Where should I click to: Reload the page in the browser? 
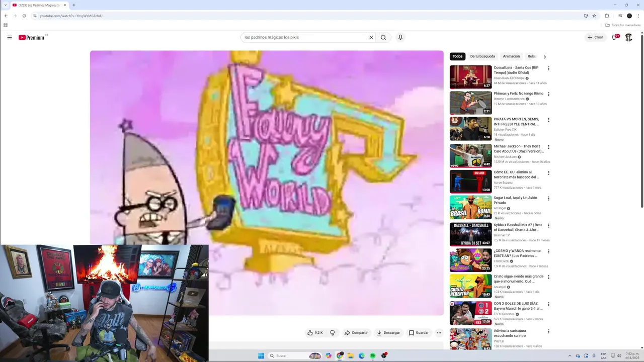pyautogui.click(x=24, y=16)
